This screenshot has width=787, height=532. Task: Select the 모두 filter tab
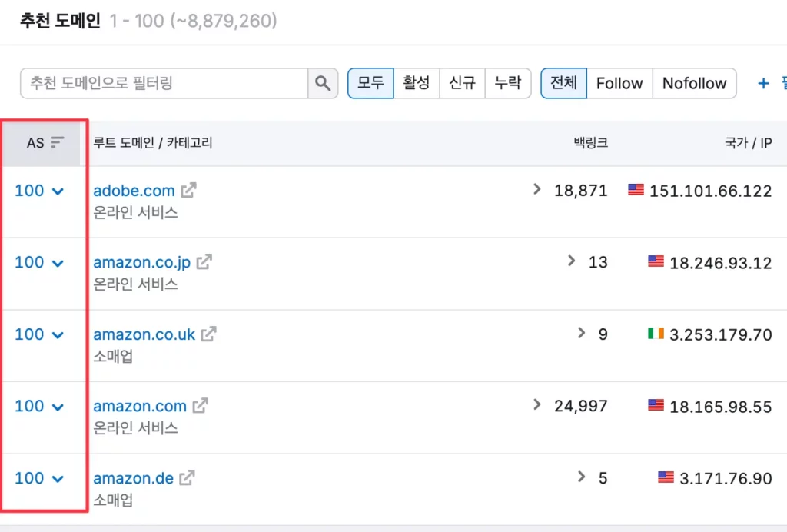click(370, 83)
